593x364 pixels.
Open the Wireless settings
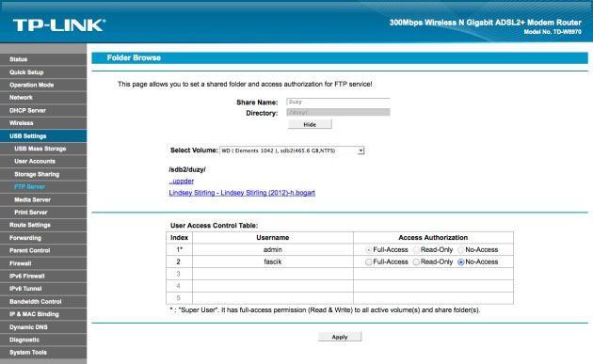(43, 123)
